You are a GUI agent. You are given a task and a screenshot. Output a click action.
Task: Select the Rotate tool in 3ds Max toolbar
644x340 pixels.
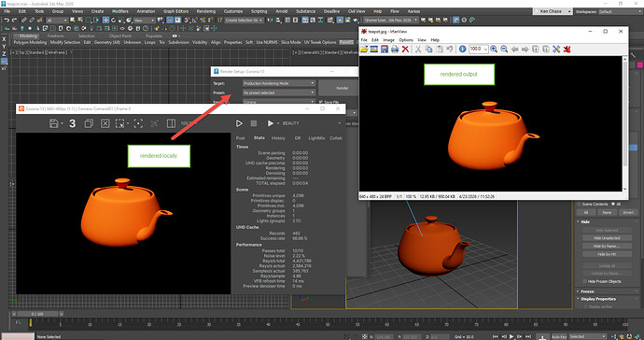point(114,20)
